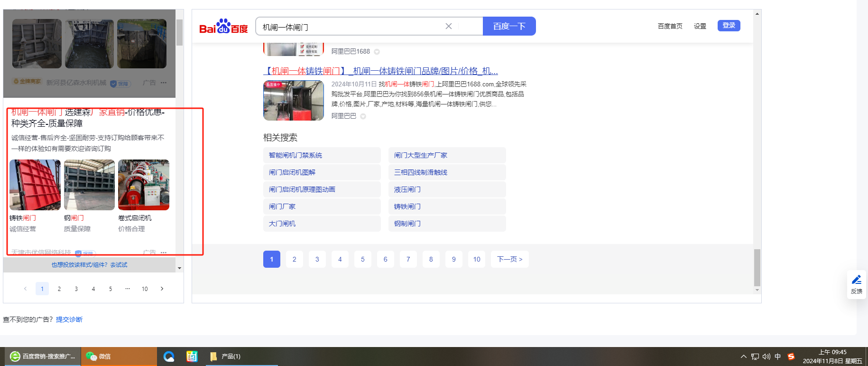Go to ad preview page 4
The image size is (868, 366).
tap(93, 289)
